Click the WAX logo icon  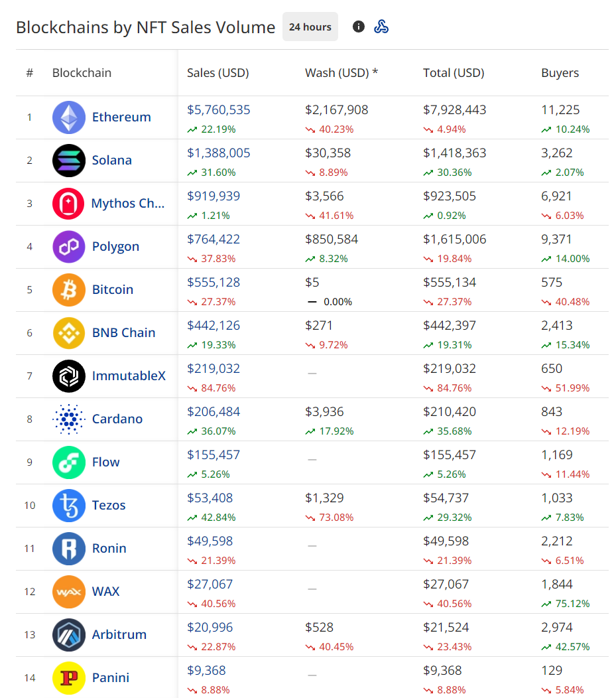[x=69, y=592]
